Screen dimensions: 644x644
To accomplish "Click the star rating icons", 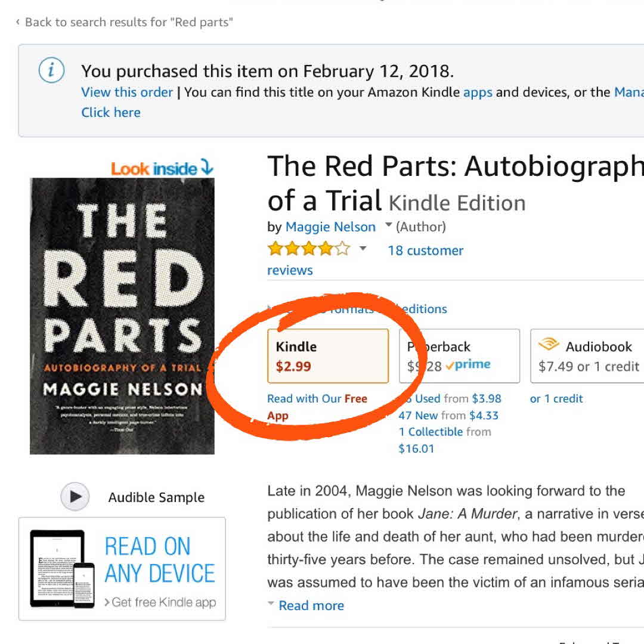I will click(x=309, y=249).
